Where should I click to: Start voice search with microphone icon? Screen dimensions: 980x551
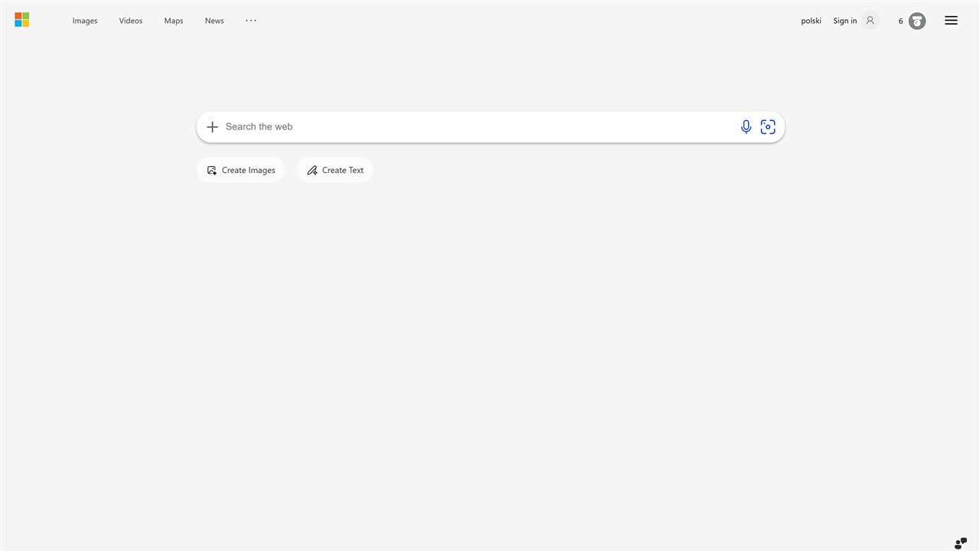coord(746,127)
